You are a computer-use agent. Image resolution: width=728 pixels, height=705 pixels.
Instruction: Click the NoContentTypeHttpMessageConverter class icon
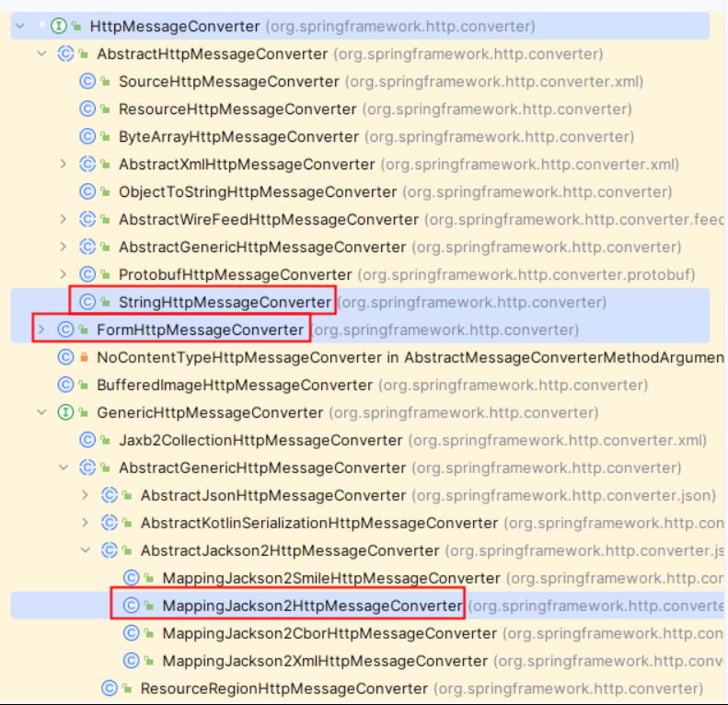pyautogui.click(x=65, y=357)
